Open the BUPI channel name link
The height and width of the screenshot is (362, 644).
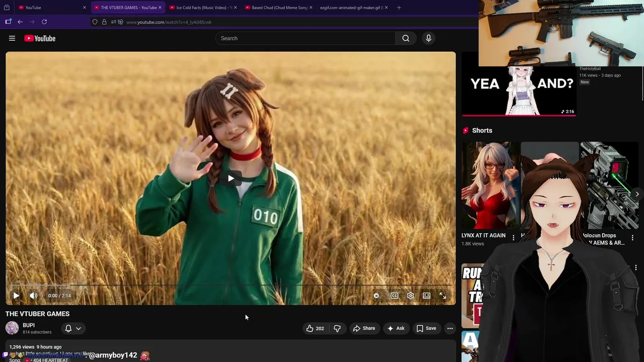tap(29, 325)
